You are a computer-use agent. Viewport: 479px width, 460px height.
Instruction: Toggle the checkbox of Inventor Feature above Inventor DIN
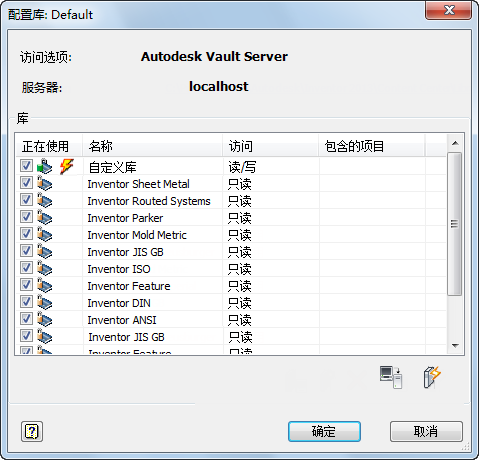click(x=26, y=285)
